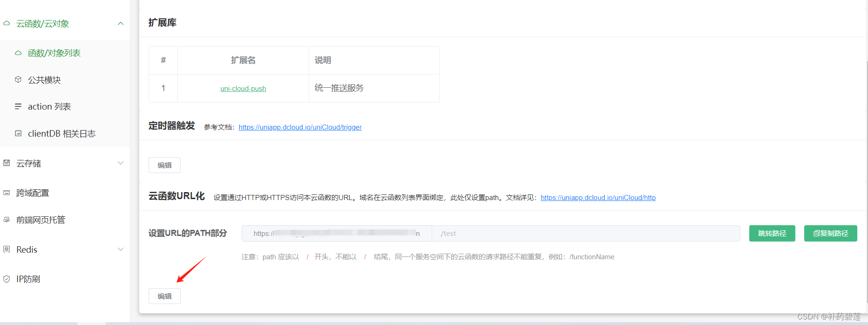
Task: Click the cloud icon next to 函数/对象列表
Action: click(18, 53)
